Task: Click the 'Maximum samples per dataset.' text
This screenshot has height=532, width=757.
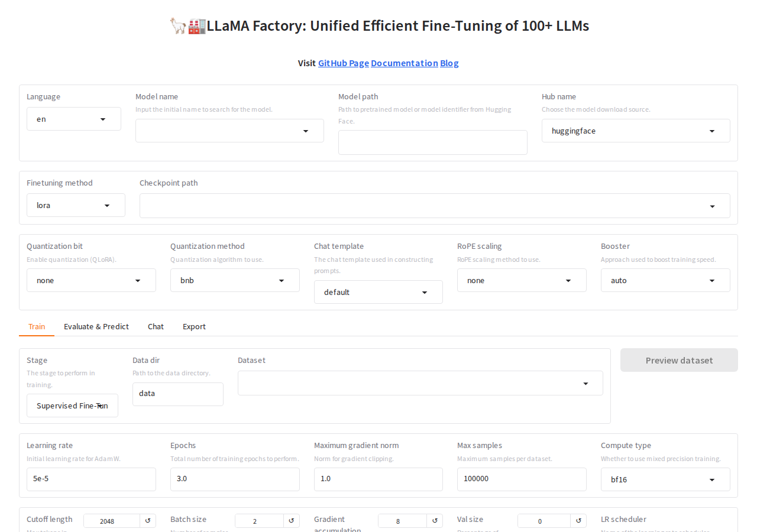Action: [504, 459]
